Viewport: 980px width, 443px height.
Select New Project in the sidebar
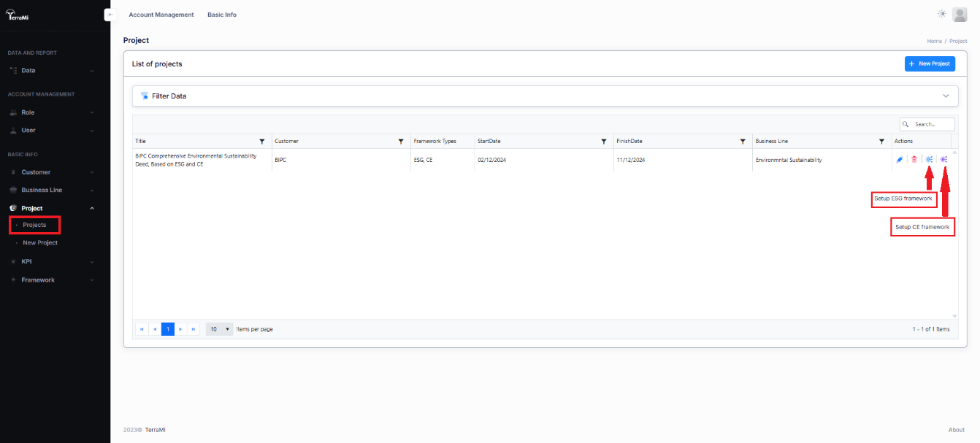(40, 242)
